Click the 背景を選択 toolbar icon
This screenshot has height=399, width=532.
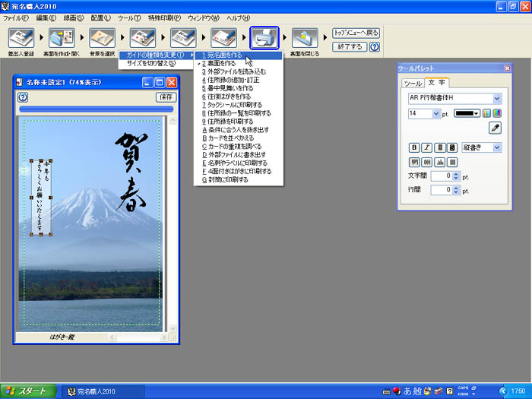(x=102, y=38)
